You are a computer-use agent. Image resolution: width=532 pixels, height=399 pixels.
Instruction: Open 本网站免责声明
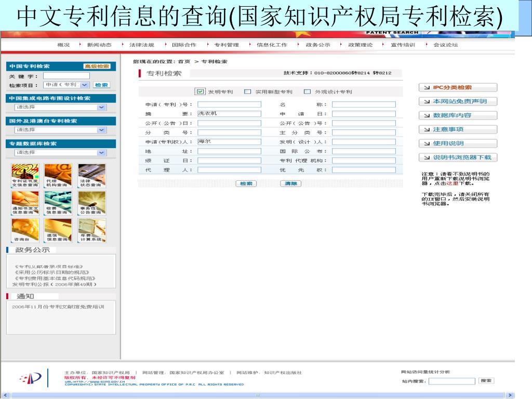coord(458,101)
